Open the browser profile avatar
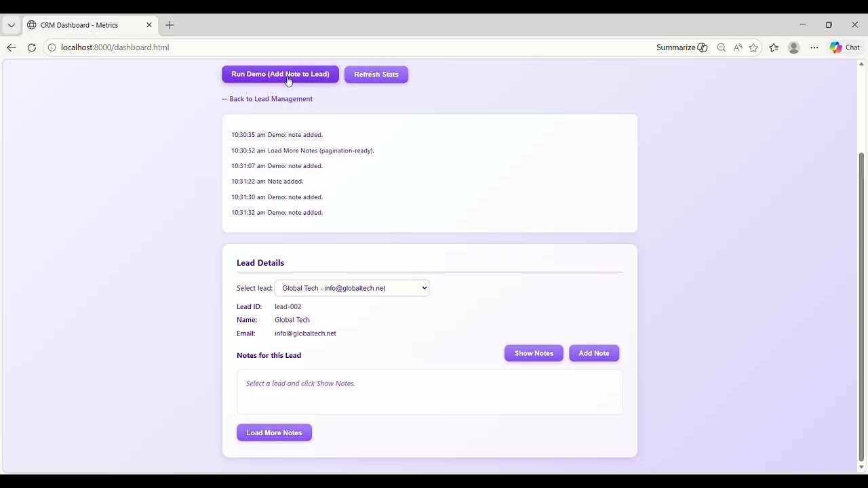 tap(794, 47)
